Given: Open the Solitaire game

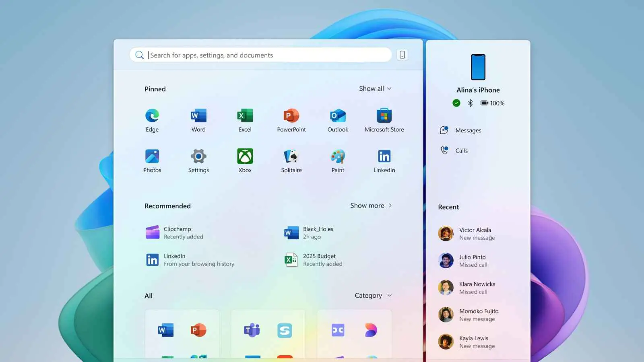Looking at the screenshot, I should click(x=291, y=160).
